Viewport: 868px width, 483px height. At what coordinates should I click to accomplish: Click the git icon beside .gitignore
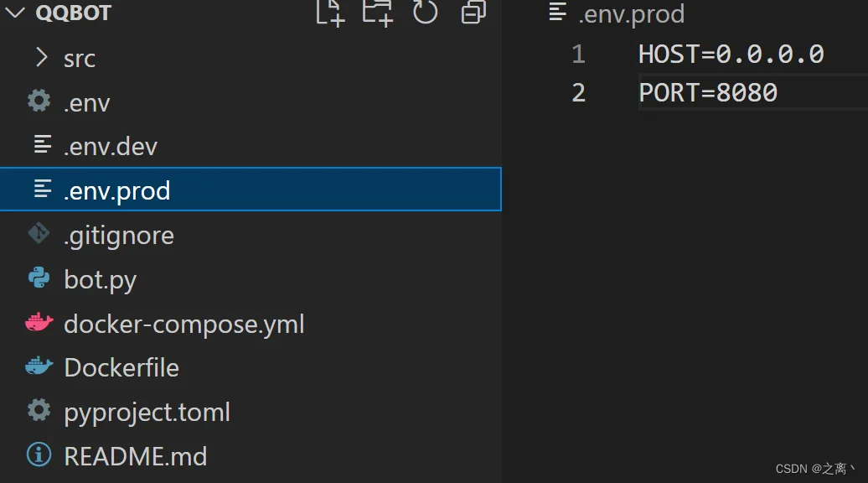pos(39,233)
